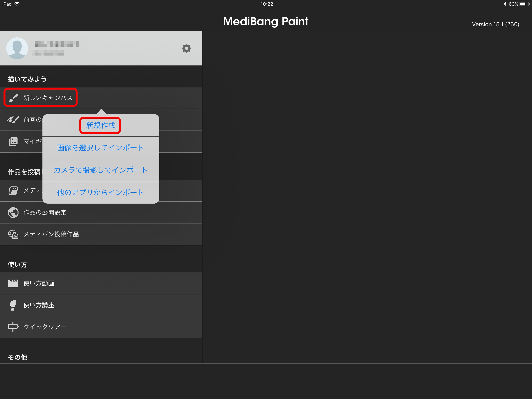Select カメラで撮影してインポート option
The image size is (532, 399).
pos(100,170)
